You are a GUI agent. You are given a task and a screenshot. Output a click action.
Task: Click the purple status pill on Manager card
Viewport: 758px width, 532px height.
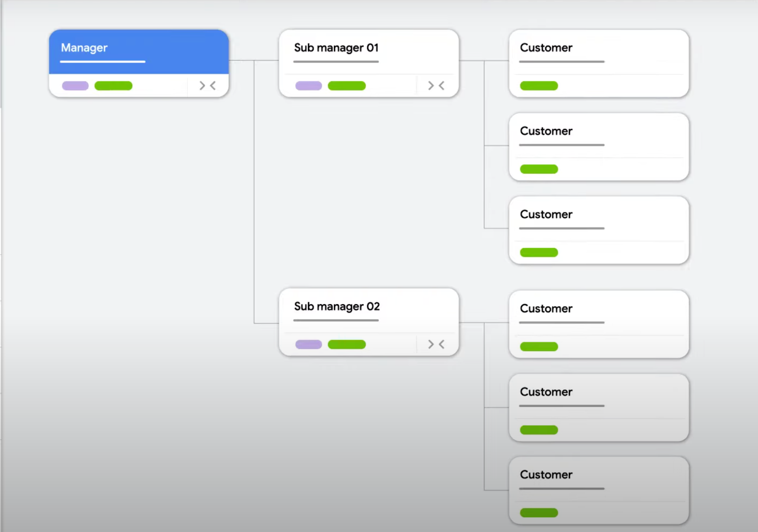tap(75, 86)
